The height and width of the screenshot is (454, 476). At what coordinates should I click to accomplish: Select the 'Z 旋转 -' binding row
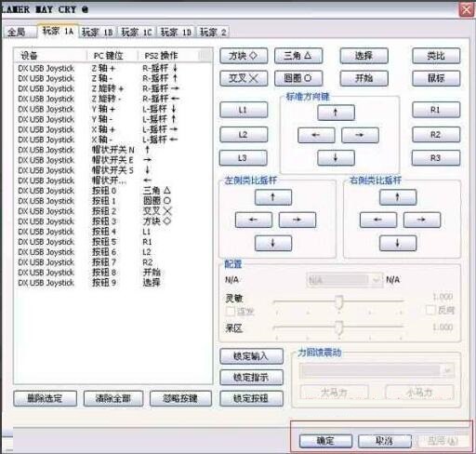(x=113, y=99)
